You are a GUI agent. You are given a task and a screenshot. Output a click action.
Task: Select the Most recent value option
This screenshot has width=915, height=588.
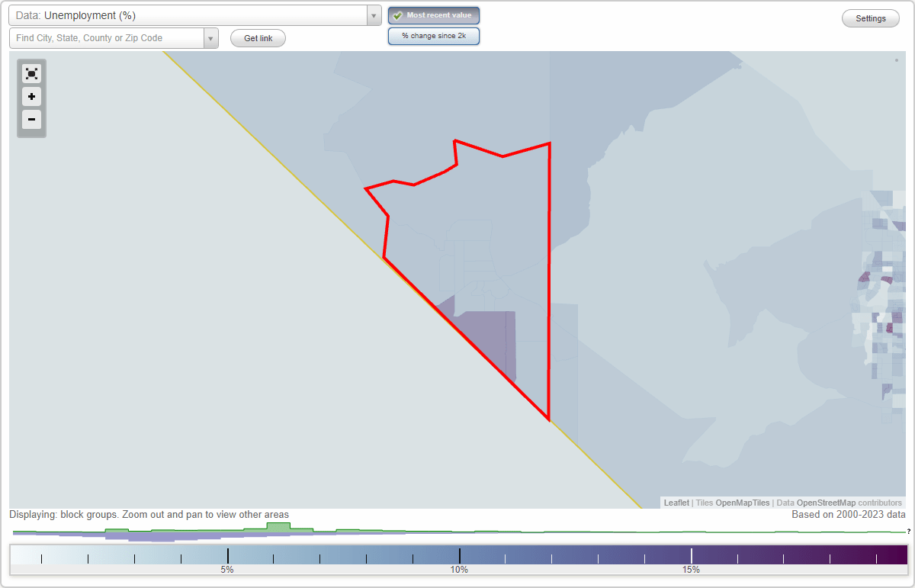click(434, 15)
